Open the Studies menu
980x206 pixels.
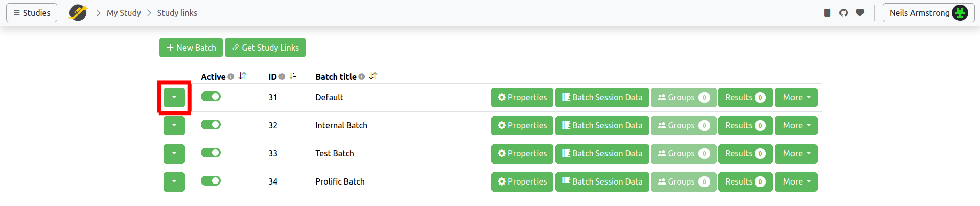coord(32,13)
